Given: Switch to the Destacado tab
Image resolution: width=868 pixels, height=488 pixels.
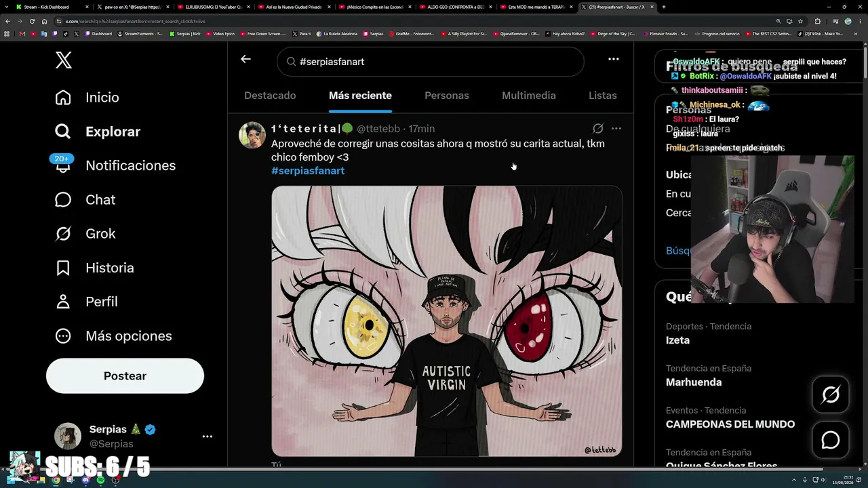Looking at the screenshot, I should point(270,96).
